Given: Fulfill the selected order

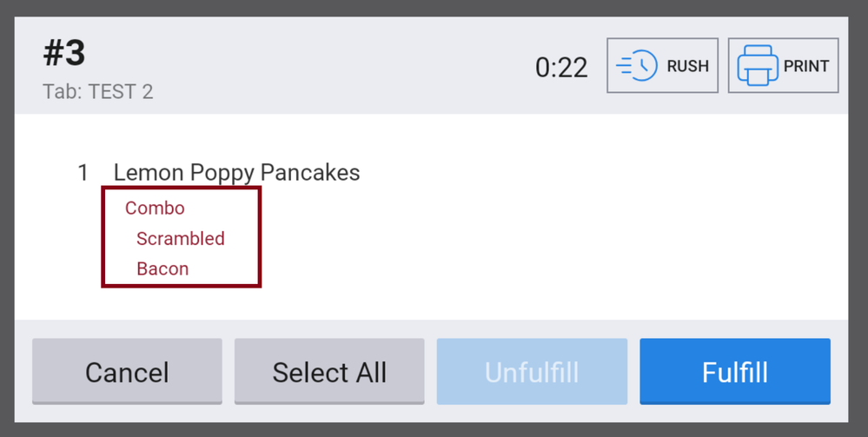Looking at the screenshot, I should click(x=735, y=372).
